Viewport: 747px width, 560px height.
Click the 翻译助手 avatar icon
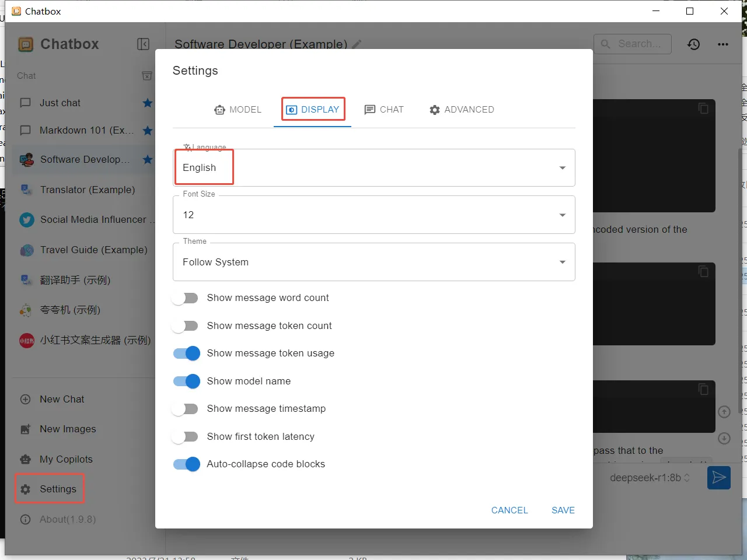click(26, 280)
